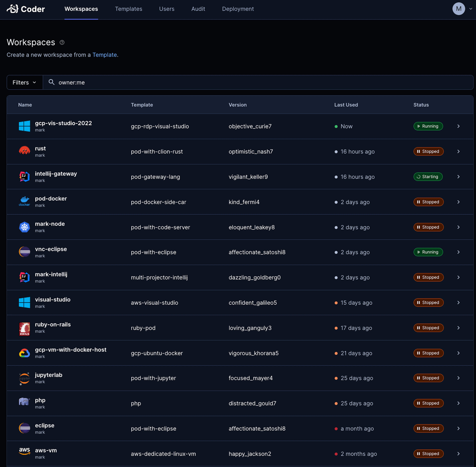476x467 pixels.
Task: Click the Windows icon for visual-studio workspace
Action: click(x=25, y=302)
